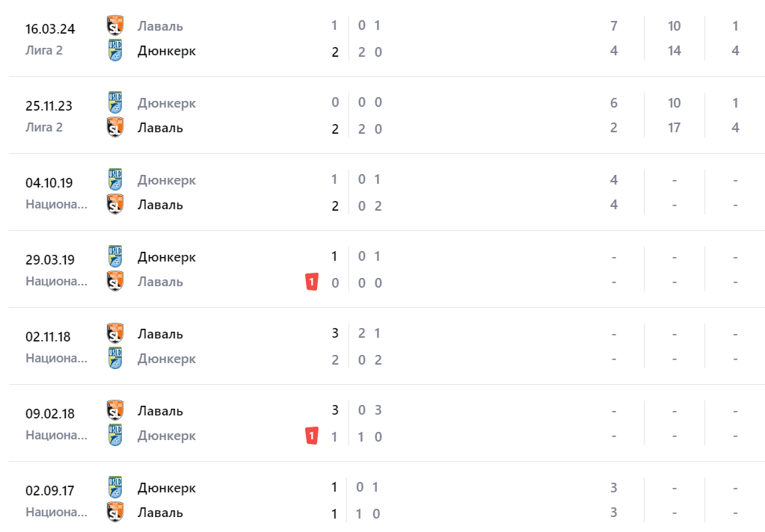Screen dimensions: 765x532
Task: Click Laval logo in 02.11.18 match
Action: [x=115, y=334]
